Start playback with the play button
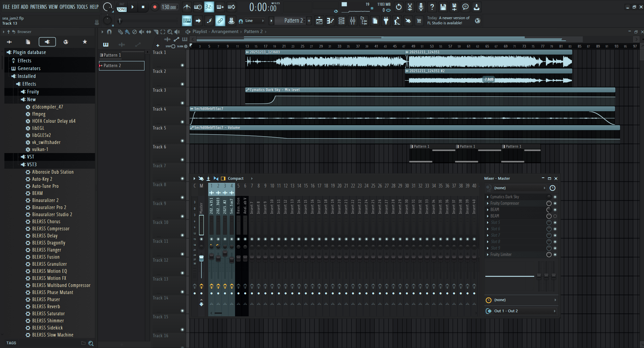644x348 pixels. [133, 7]
